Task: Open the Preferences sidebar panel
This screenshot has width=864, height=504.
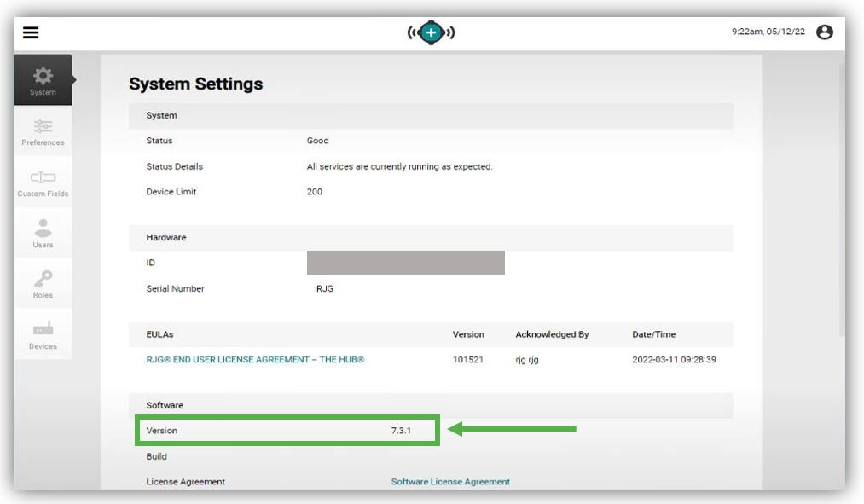Action: [x=43, y=130]
